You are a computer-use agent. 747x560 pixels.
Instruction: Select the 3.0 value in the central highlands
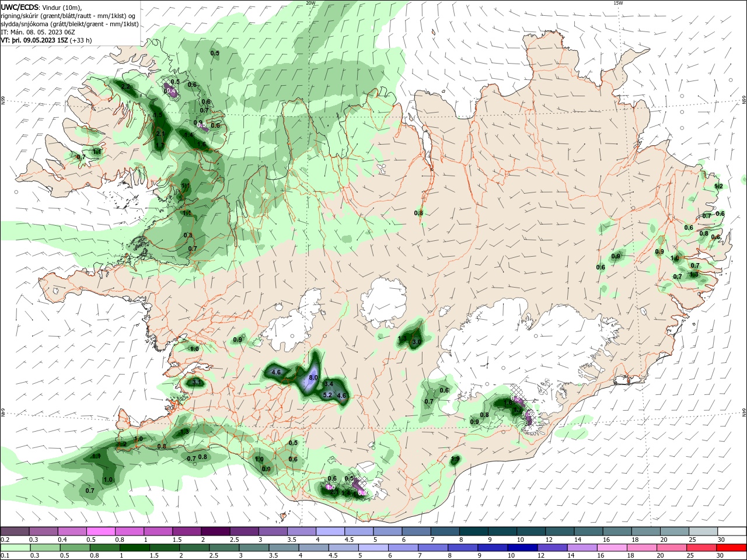(417, 342)
